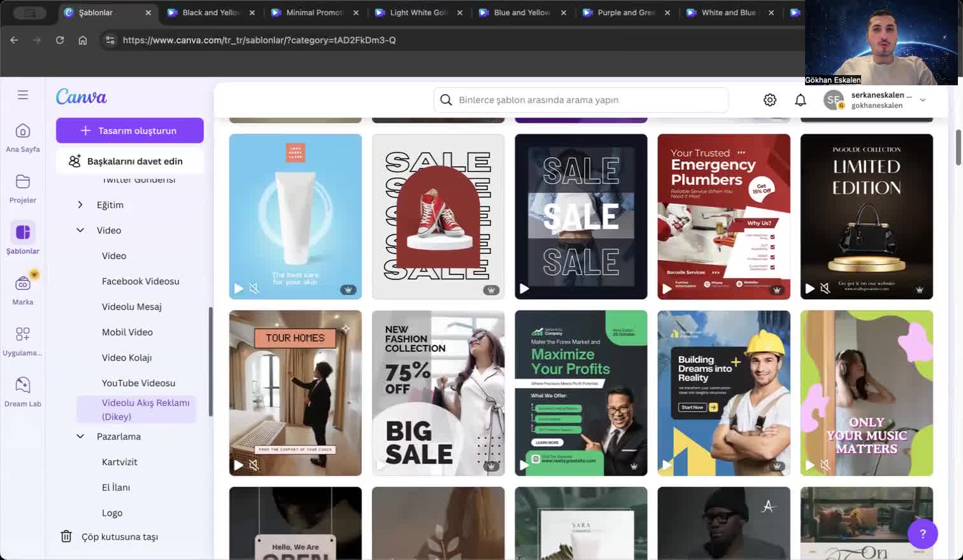Click crown icon on red sneakers SALE template
963x560 pixels.
[x=491, y=290]
